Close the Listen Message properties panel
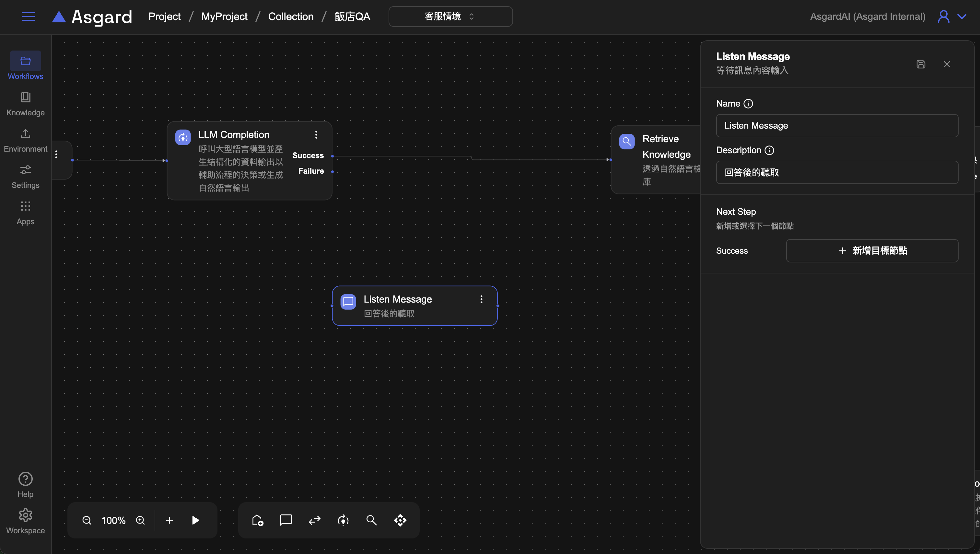980x554 pixels. 947,64
